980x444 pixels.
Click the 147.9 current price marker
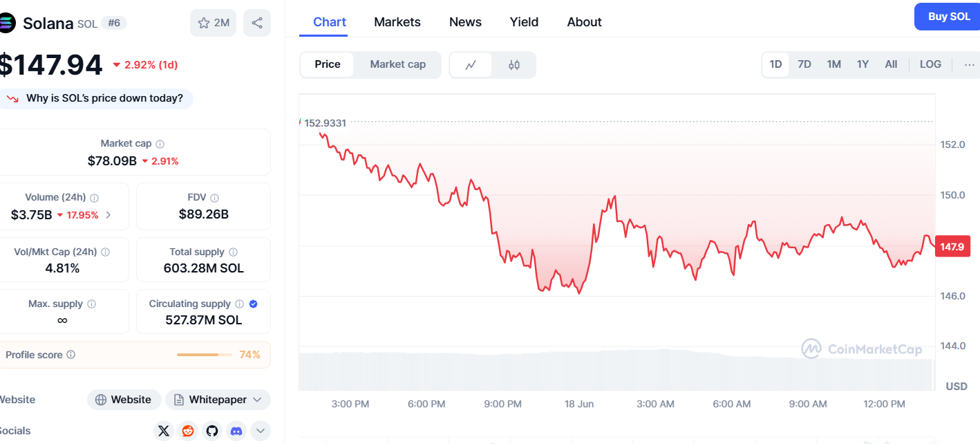click(x=952, y=247)
